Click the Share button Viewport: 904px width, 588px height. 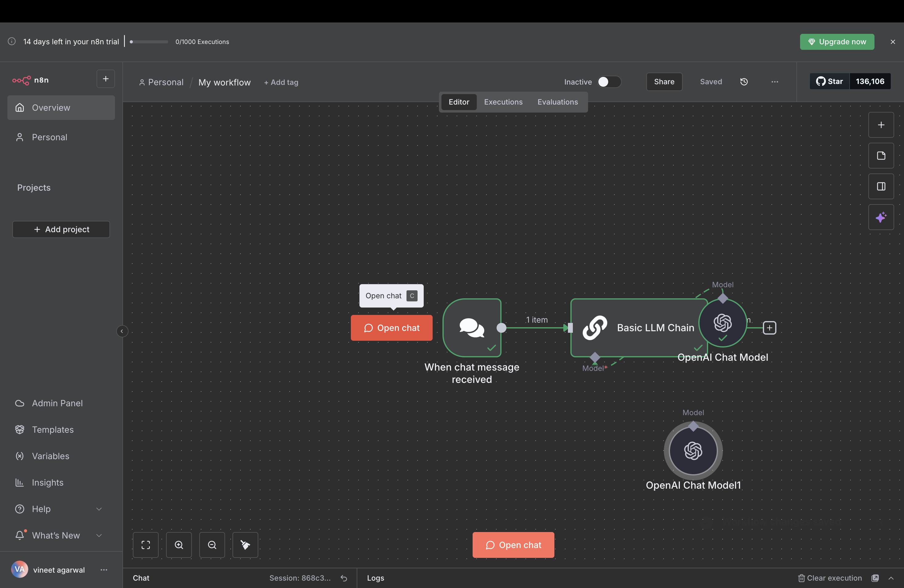(x=664, y=82)
